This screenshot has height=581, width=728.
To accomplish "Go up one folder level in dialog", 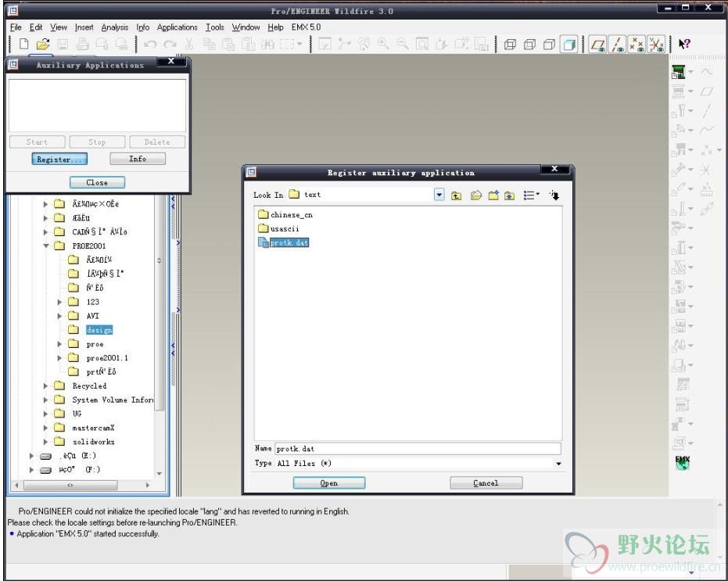I will pyautogui.click(x=457, y=195).
